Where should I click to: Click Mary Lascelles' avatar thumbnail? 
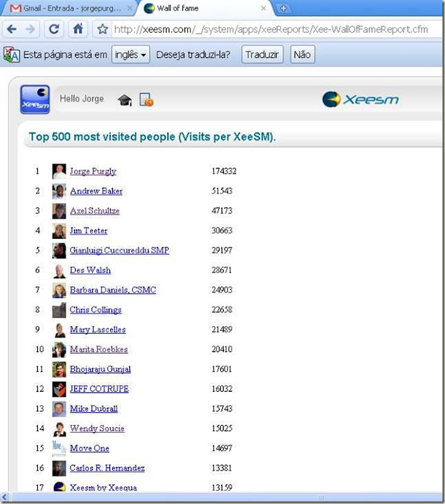tap(59, 330)
